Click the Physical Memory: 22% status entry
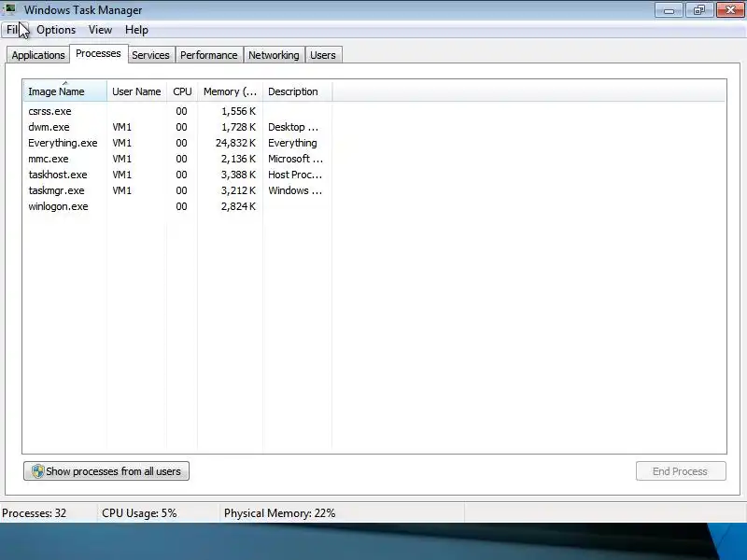This screenshot has height=560, width=747. point(279,512)
